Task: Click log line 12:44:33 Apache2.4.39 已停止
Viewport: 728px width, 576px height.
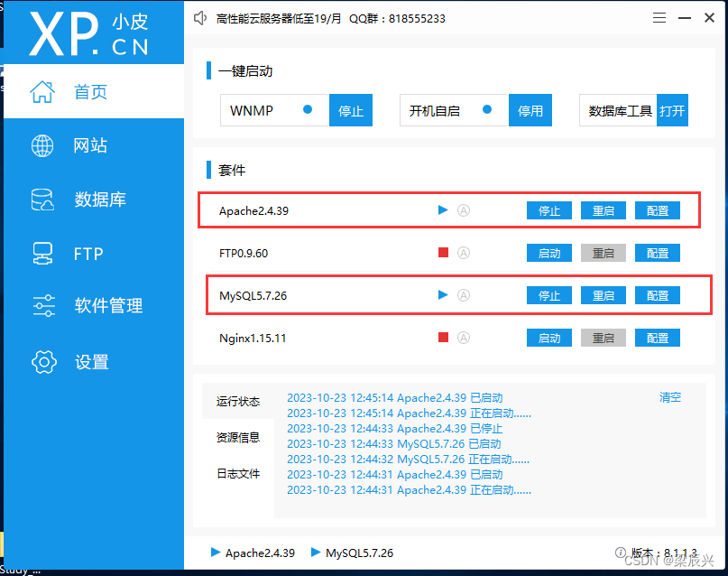Action: 394,428
